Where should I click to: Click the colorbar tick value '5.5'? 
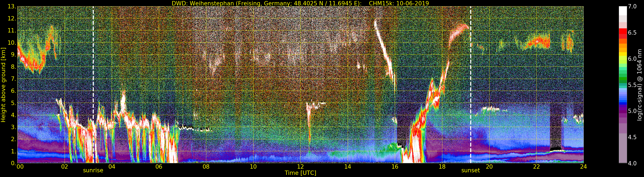[x=632, y=85]
